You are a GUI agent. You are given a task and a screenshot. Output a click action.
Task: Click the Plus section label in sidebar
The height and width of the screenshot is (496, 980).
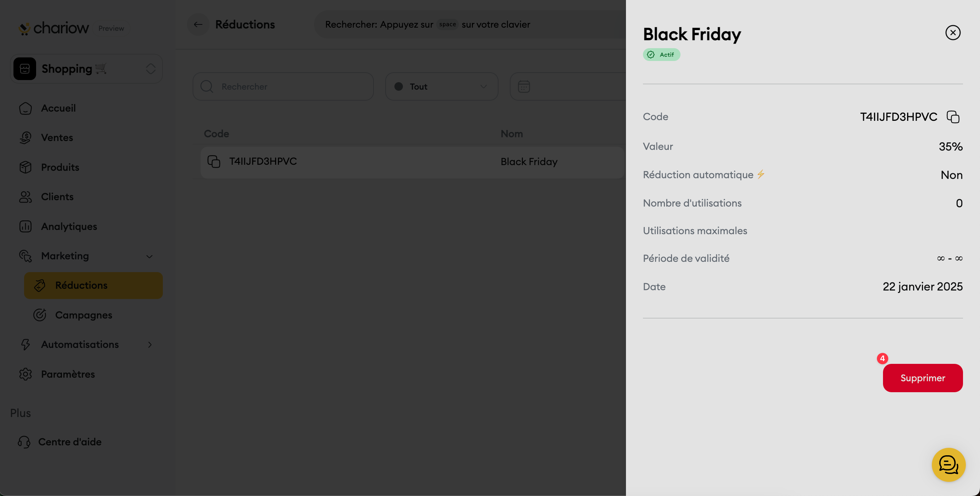coord(21,413)
